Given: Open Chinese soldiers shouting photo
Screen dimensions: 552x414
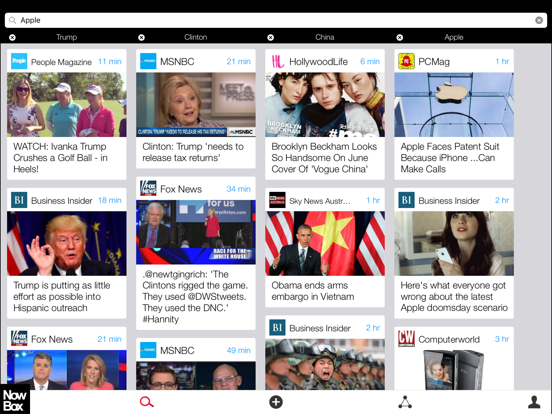Looking at the screenshot, I should pyautogui.click(x=325, y=364).
